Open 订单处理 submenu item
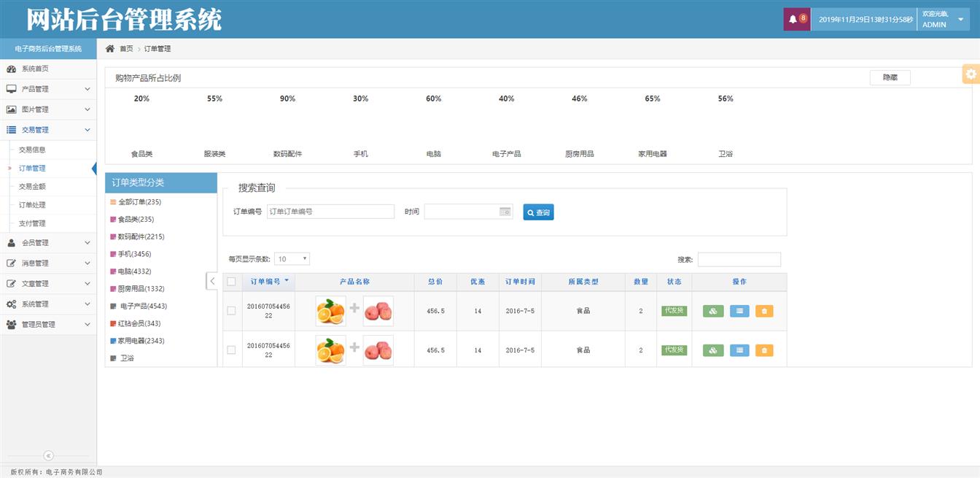This screenshot has height=478, width=980. click(32, 205)
